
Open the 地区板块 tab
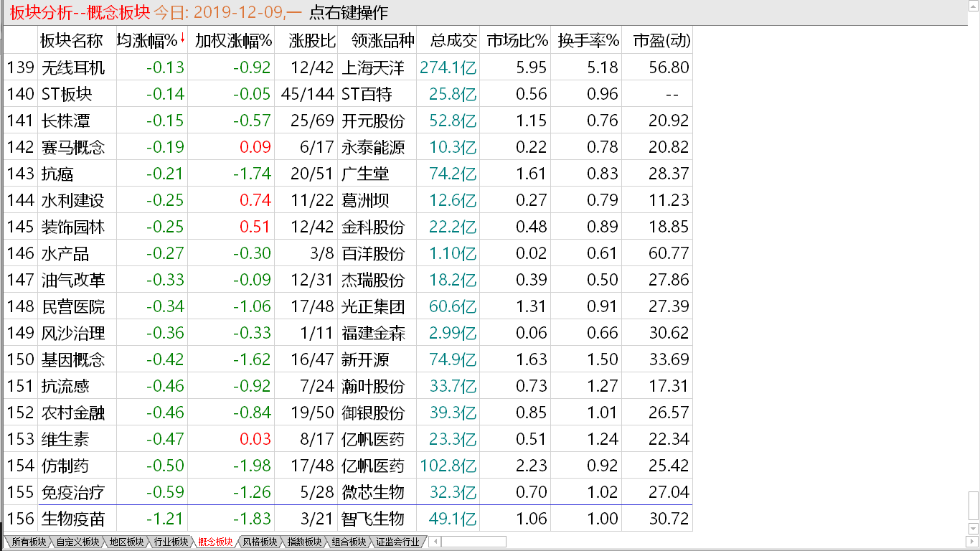tap(126, 542)
